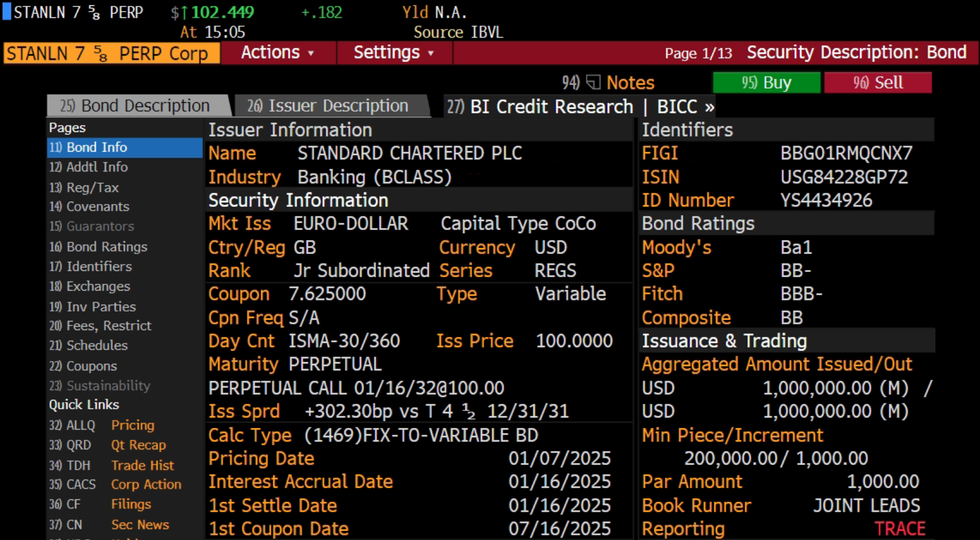Click the Reporting TRACE value
Screen dimensions: 980x540
tap(900, 528)
